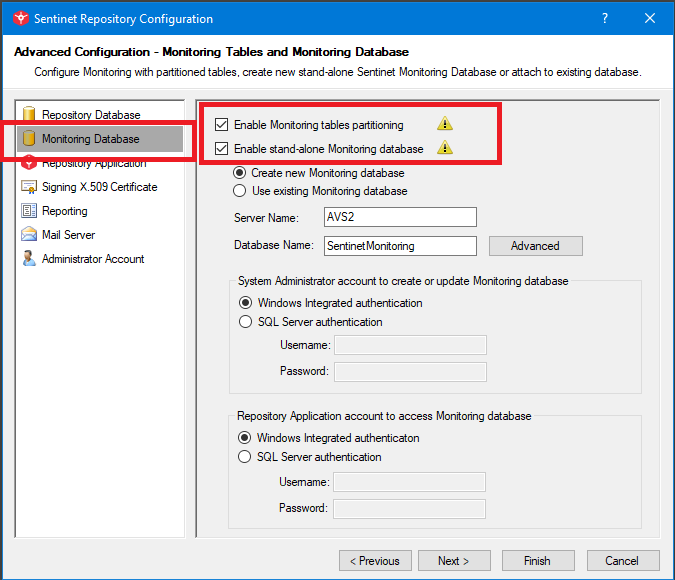The image size is (675, 580).
Task: Click the Server Name input field
Action: 400,217
